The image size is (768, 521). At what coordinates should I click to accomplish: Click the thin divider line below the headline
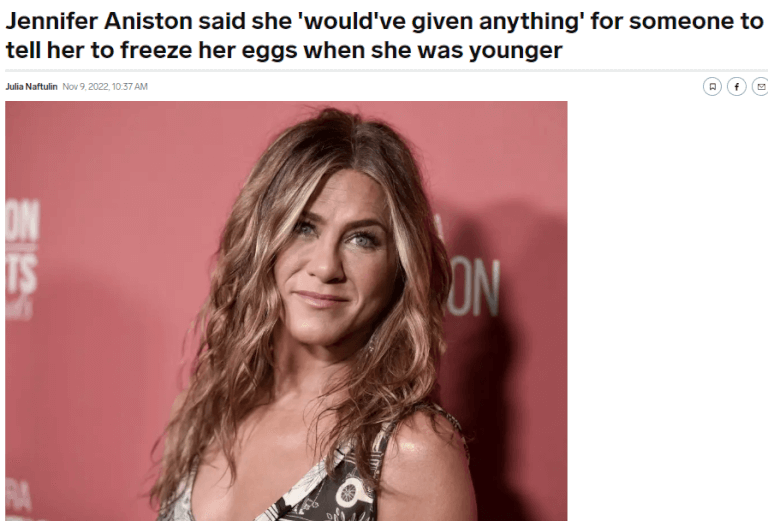point(386,71)
